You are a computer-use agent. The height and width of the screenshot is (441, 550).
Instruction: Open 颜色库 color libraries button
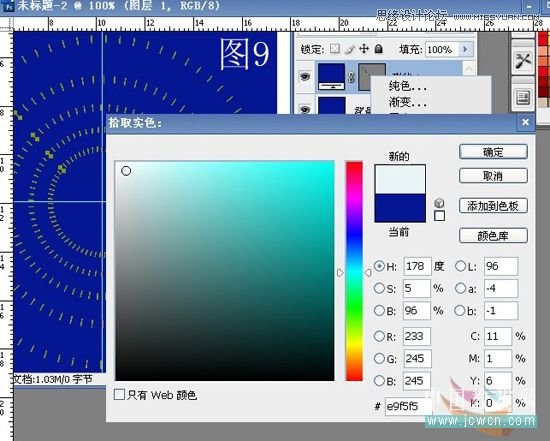[493, 235]
